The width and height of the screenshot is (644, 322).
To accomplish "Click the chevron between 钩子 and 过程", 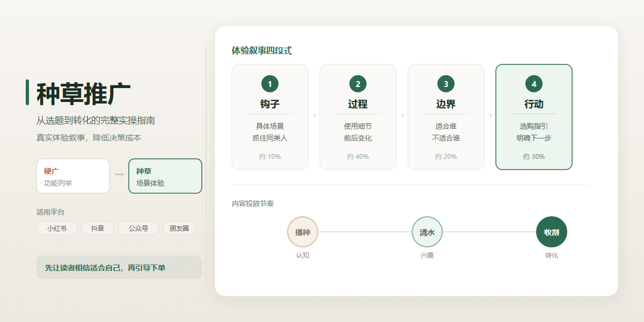I will tap(314, 115).
